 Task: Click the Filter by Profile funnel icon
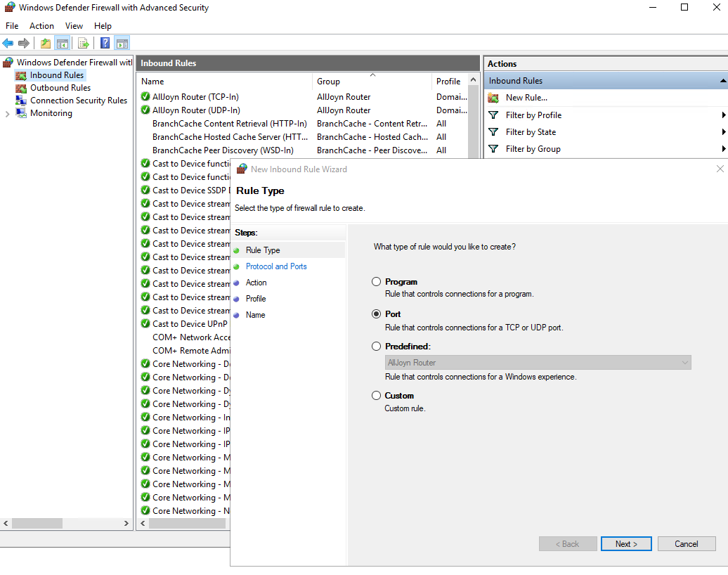coord(493,115)
